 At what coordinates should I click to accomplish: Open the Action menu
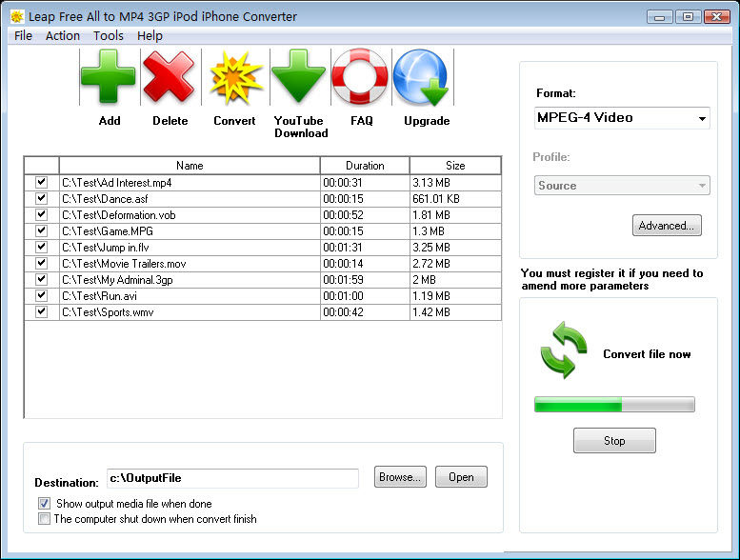click(x=63, y=36)
